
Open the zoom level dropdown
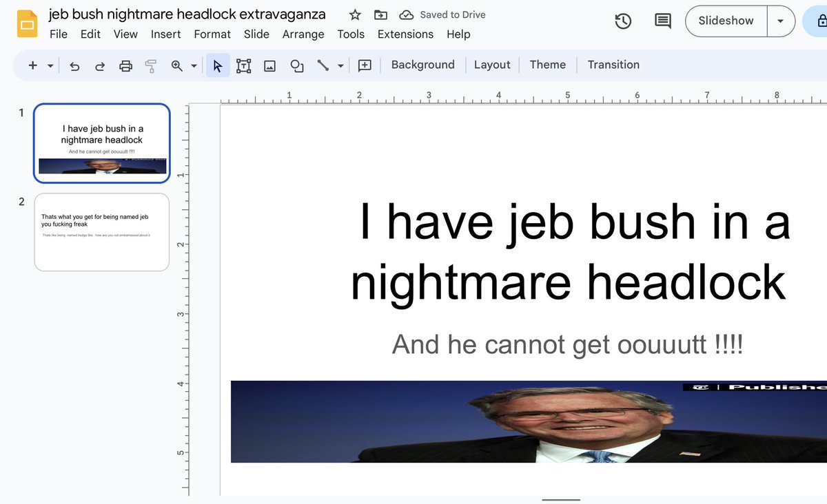[193, 65]
